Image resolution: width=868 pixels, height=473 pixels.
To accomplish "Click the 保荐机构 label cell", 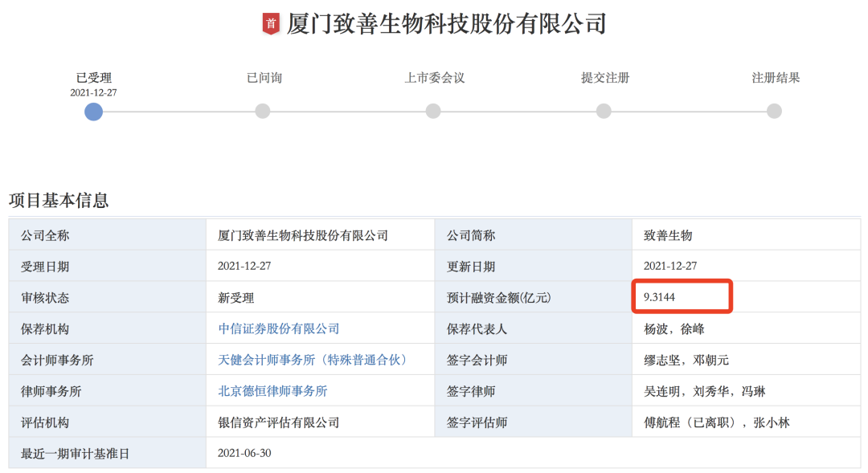I will tap(108, 328).
